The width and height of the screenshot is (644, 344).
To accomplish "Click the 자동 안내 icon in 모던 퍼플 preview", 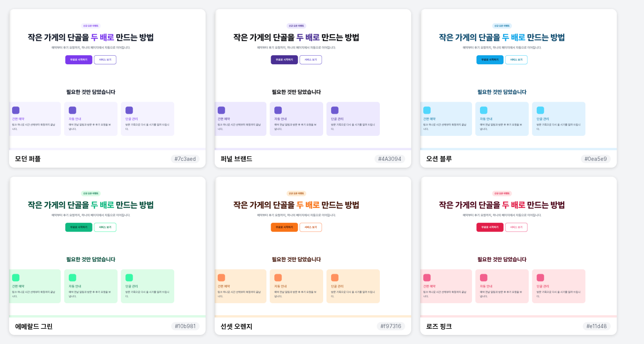I will click(x=73, y=110).
